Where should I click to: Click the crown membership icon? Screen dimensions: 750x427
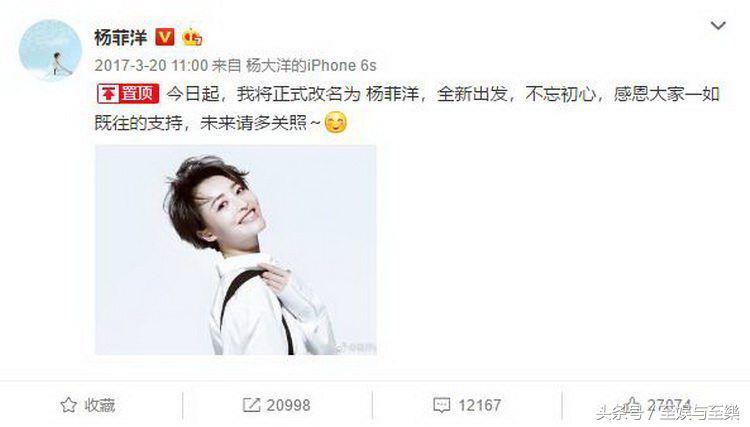tap(192, 37)
